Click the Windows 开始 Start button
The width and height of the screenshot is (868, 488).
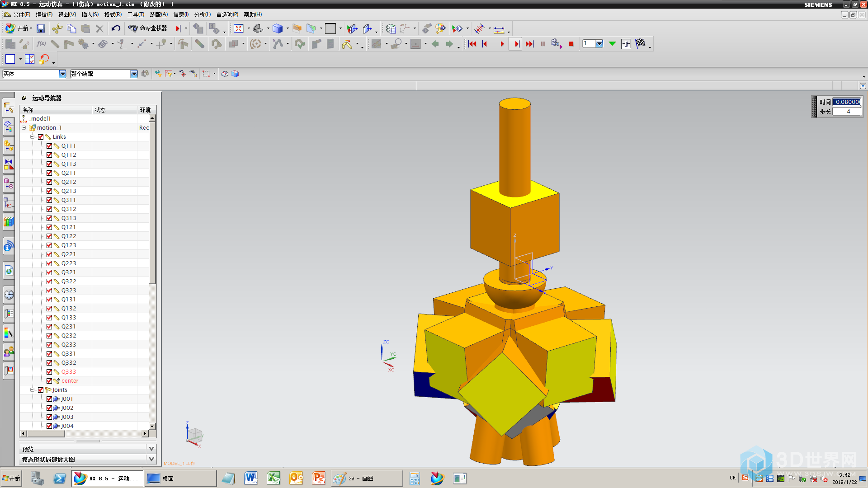(11, 478)
